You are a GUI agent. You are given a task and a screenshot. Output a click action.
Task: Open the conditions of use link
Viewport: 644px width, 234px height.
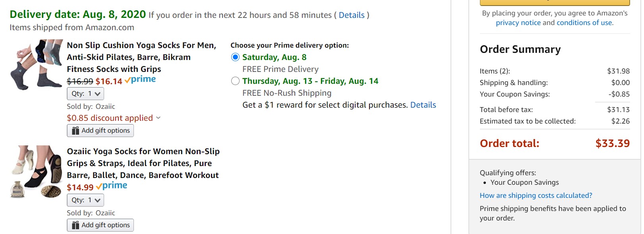coord(584,23)
